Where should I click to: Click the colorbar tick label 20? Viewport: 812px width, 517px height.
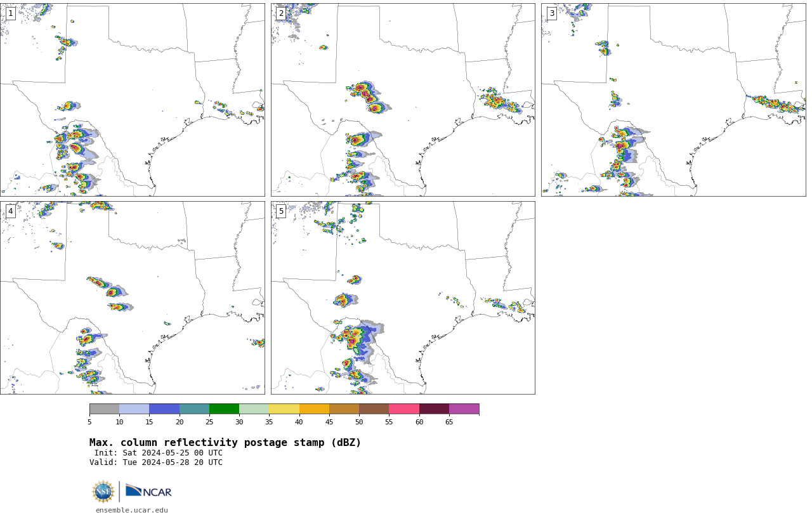click(x=180, y=422)
